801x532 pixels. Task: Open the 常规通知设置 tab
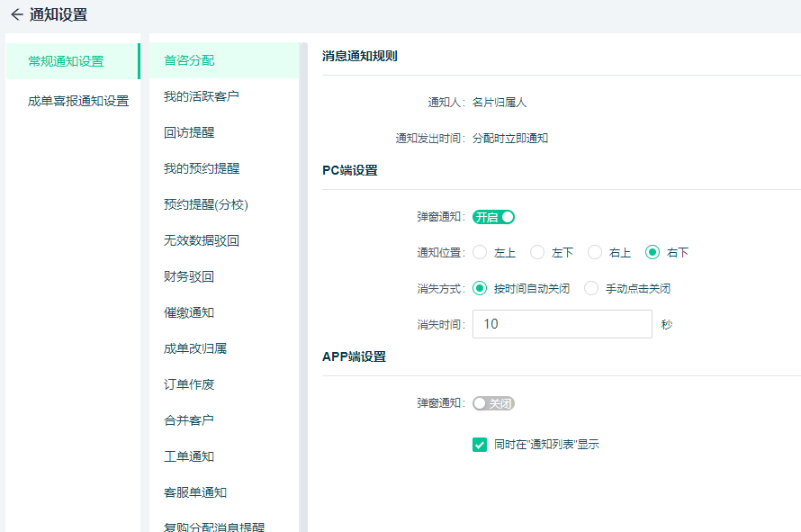click(x=66, y=61)
